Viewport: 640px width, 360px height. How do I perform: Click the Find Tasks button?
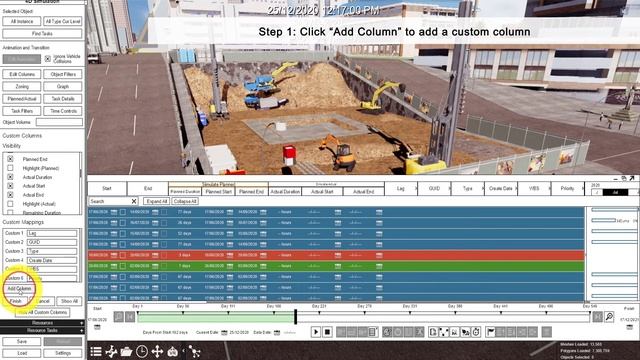tap(42, 33)
